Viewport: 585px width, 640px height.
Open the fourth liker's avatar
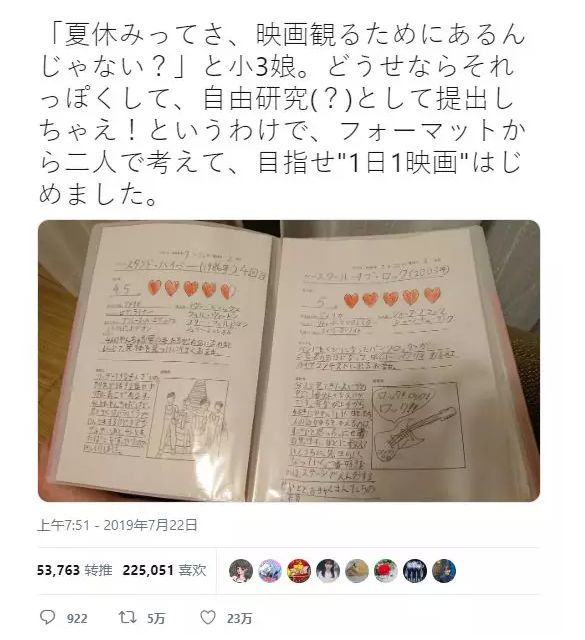click(x=328, y=571)
